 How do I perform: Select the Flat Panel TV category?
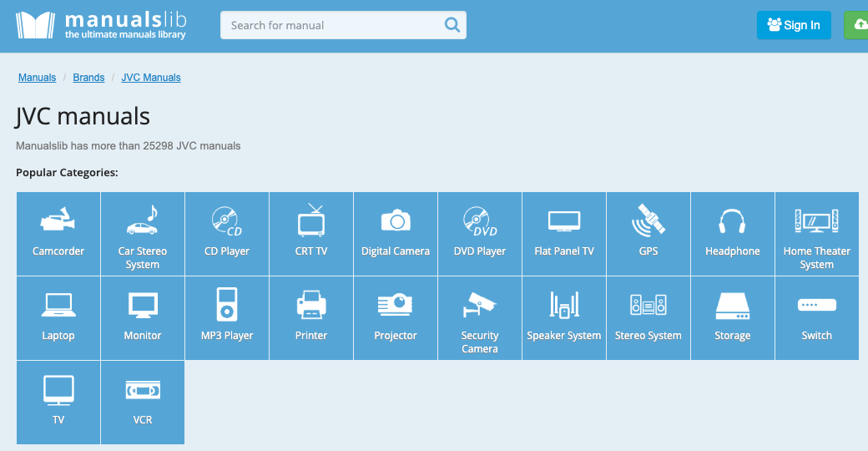tap(564, 234)
